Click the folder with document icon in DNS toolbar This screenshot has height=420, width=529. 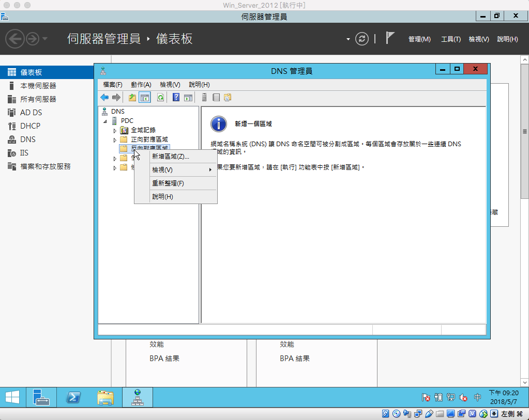pyautogui.click(x=228, y=98)
